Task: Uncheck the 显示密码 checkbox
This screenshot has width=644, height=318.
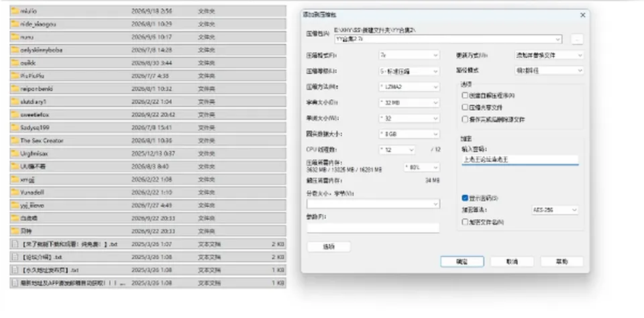Action: point(465,198)
